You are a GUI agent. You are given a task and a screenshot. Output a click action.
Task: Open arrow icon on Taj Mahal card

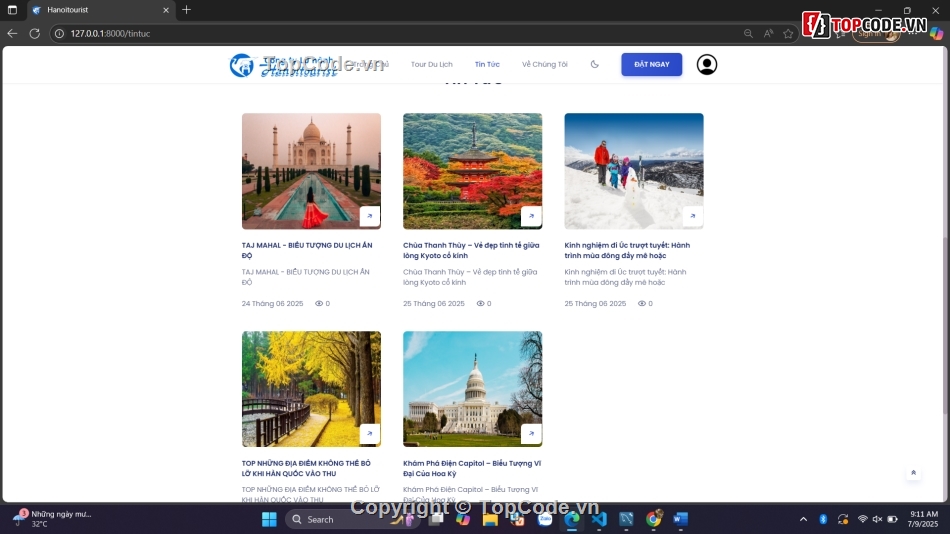click(370, 216)
